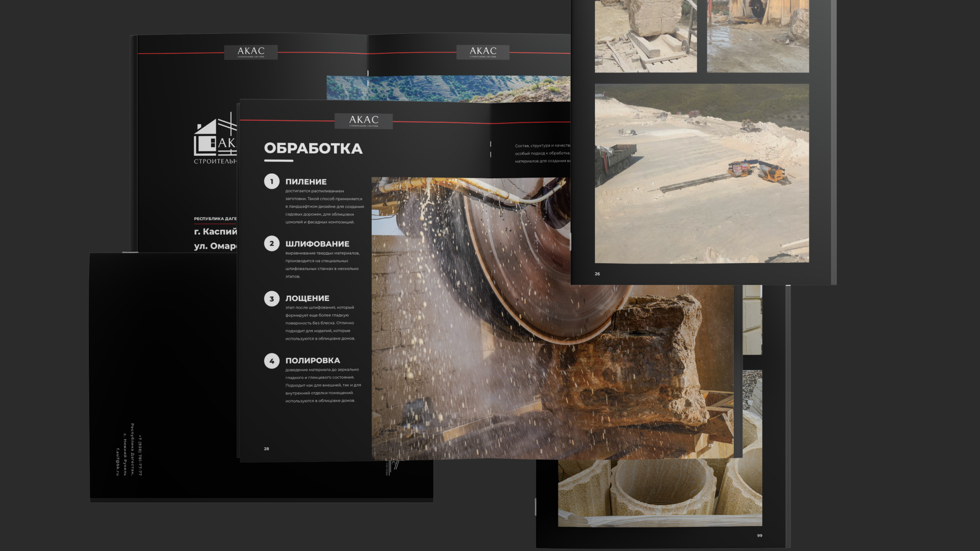Select the ЛОЩЕНИЕ subheading

[307, 298]
